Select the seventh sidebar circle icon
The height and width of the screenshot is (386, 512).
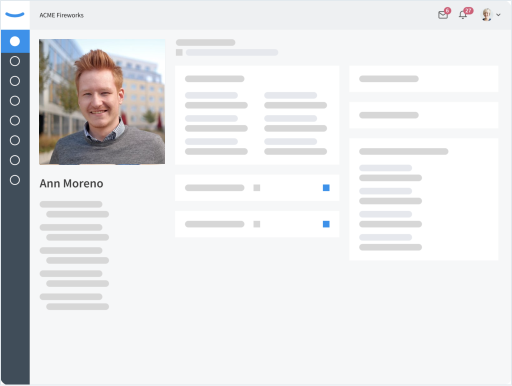click(15, 160)
